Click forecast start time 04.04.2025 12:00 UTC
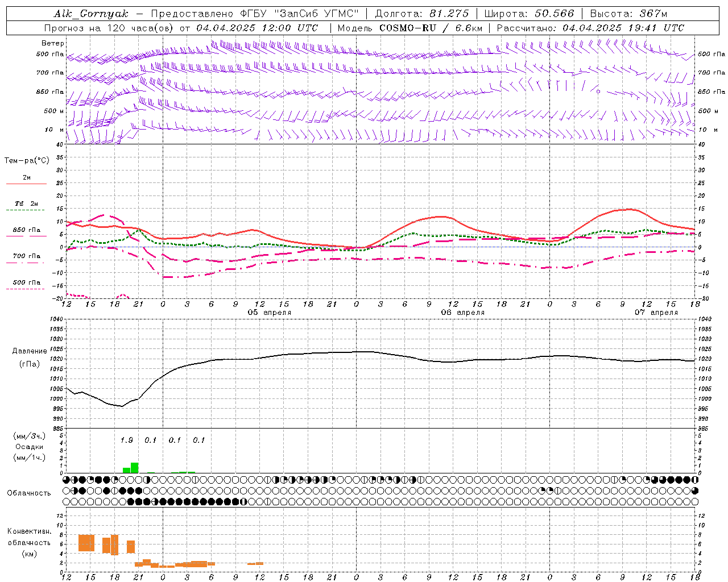This screenshot has height=582, width=728. (257, 28)
